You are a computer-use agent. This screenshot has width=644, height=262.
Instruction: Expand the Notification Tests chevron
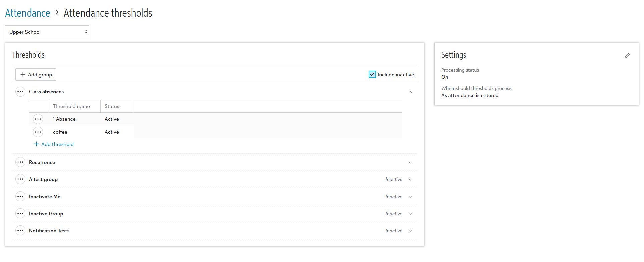tap(410, 231)
